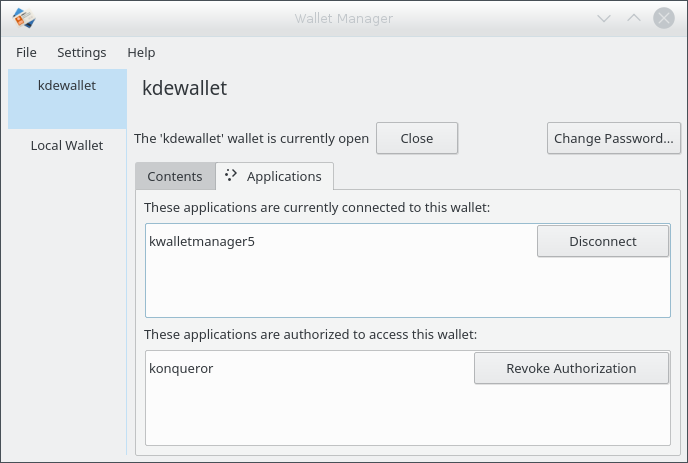Switch to the Applications tab
The height and width of the screenshot is (463, 688).
[x=274, y=176]
